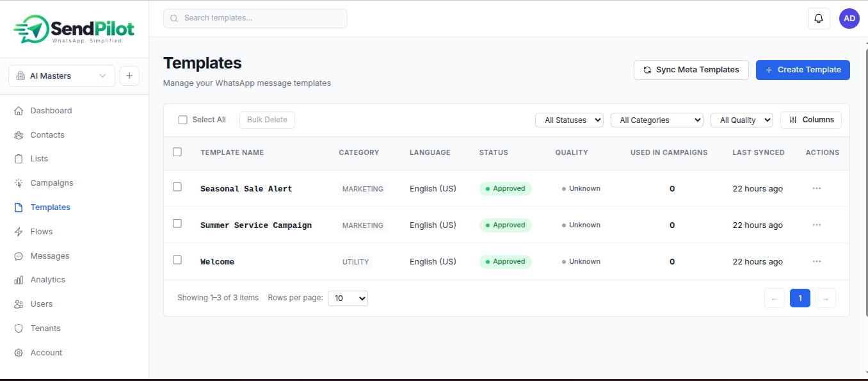Screen dimensions: 868x381
Task: Open the Columns settings button
Action: click(810, 120)
